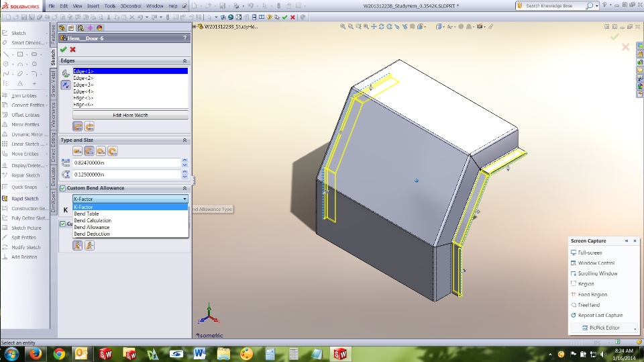
Task: Collapse the Custom Bend Allowance section
Action: tap(185, 188)
